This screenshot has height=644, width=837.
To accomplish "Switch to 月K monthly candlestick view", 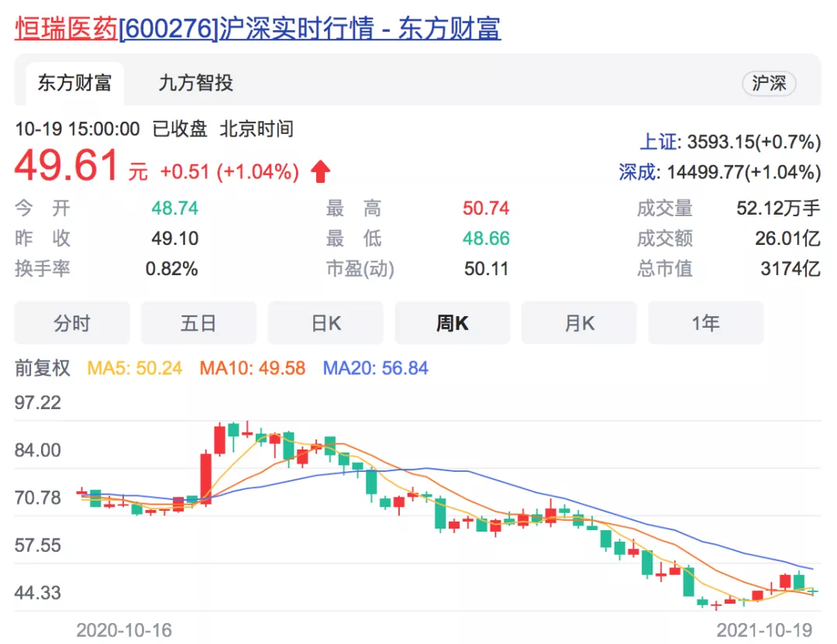I will coord(579,323).
